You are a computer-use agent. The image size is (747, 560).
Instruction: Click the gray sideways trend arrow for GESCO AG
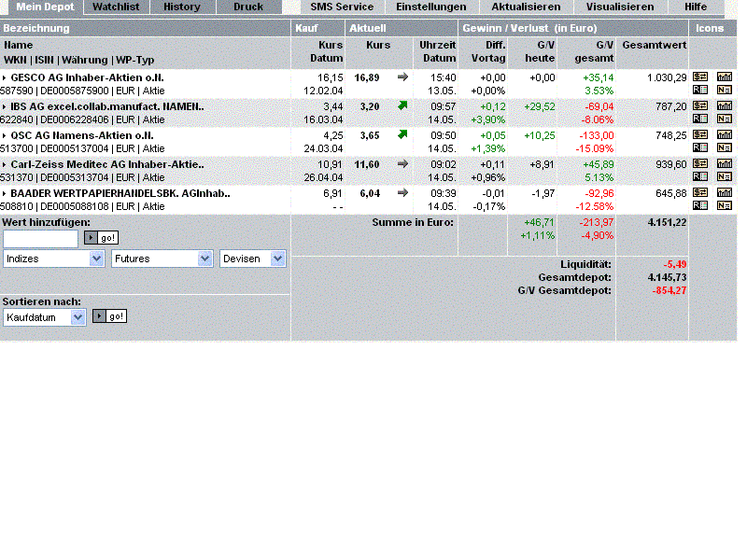[x=402, y=77]
